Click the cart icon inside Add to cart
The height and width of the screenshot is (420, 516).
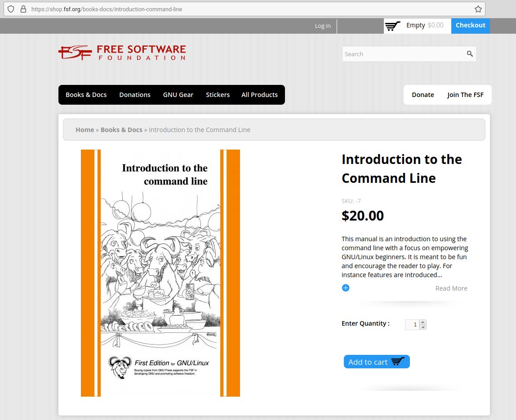(397, 361)
